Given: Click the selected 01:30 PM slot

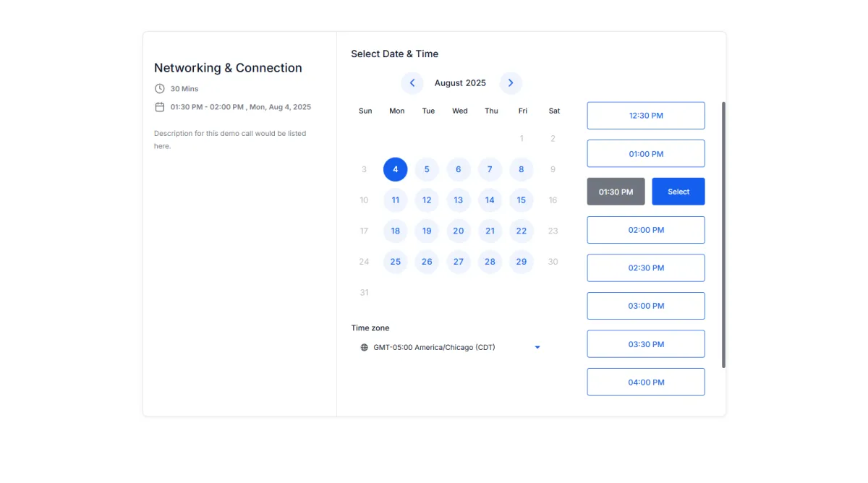Looking at the screenshot, I should [x=616, y=192].
